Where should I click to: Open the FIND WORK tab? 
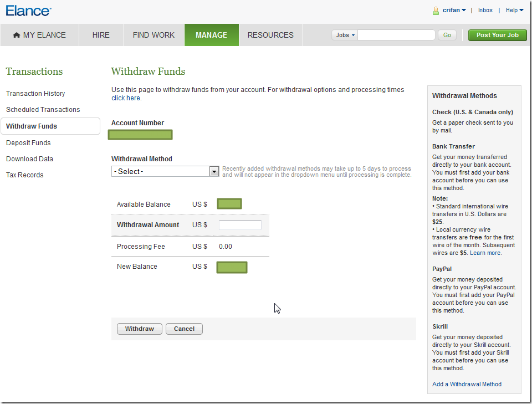[x=154, y=35]
